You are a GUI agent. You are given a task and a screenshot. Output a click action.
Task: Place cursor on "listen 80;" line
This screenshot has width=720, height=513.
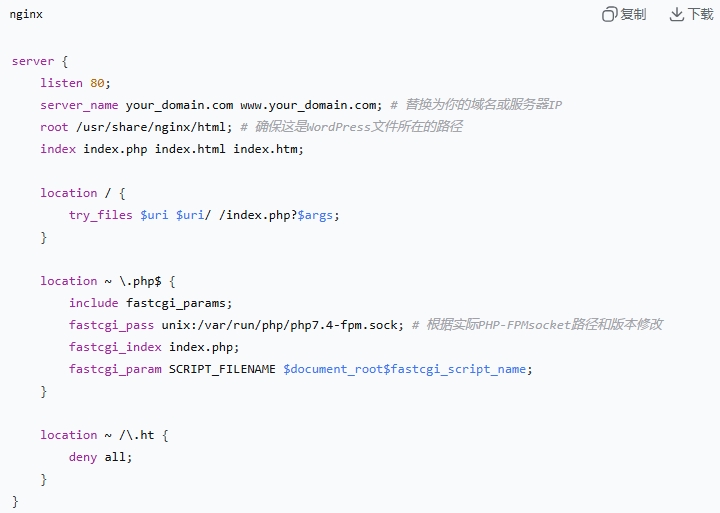[76, 83]
